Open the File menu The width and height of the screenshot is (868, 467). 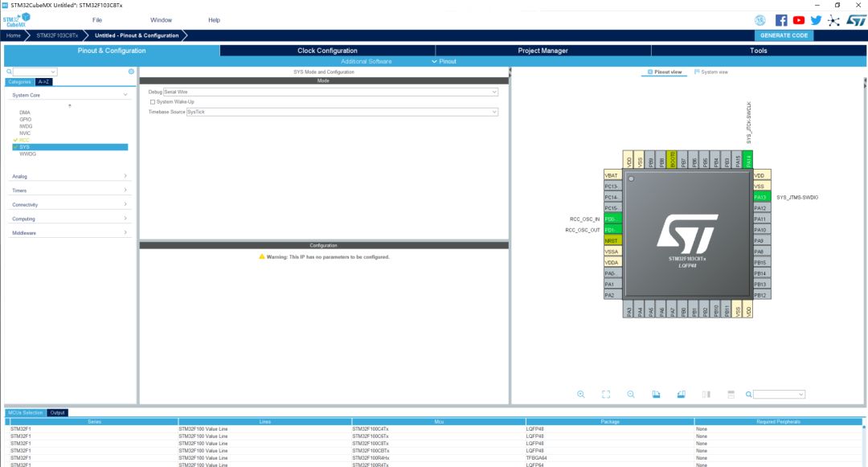pyautogui.click(x=97, y=20)
